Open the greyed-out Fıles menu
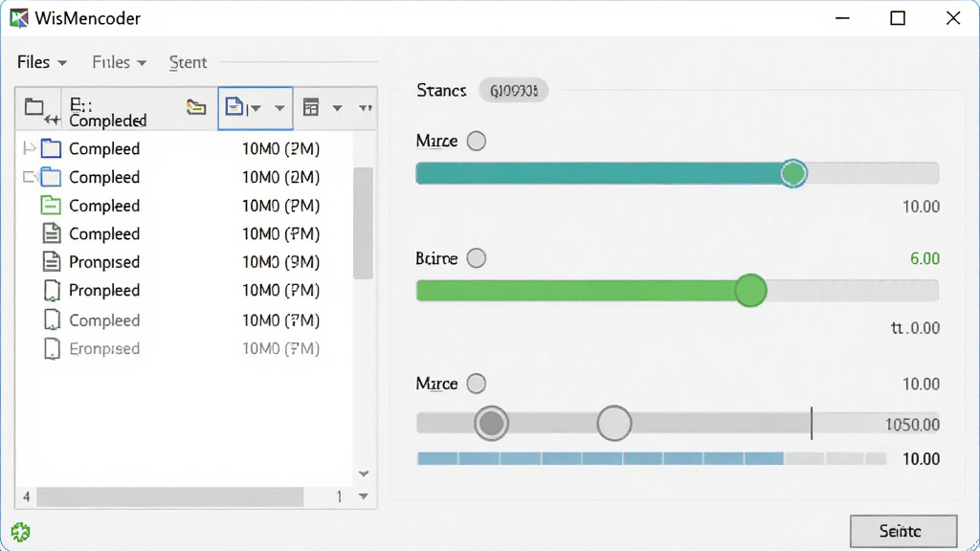This screenshot has height=551, width=980. pos(120,62)
